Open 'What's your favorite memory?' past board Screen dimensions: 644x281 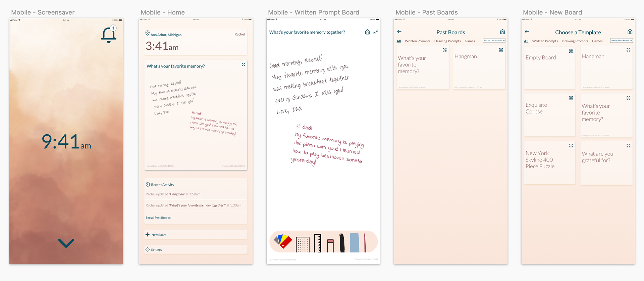point(423,67)
